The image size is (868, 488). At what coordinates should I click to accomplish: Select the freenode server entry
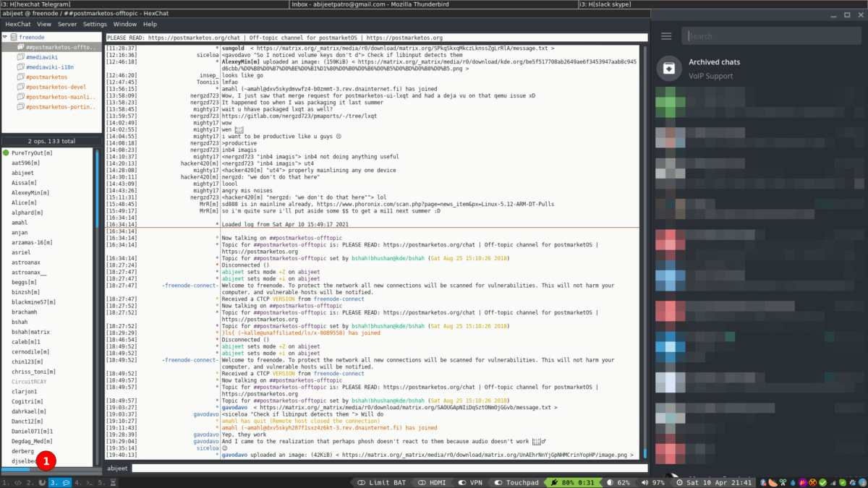(33, 37)
